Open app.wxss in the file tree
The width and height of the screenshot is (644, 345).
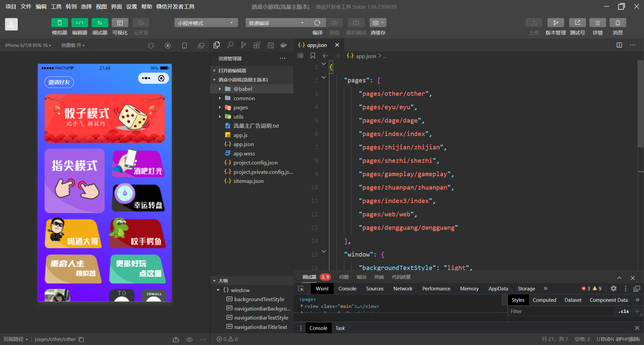[x=252, y=153]
